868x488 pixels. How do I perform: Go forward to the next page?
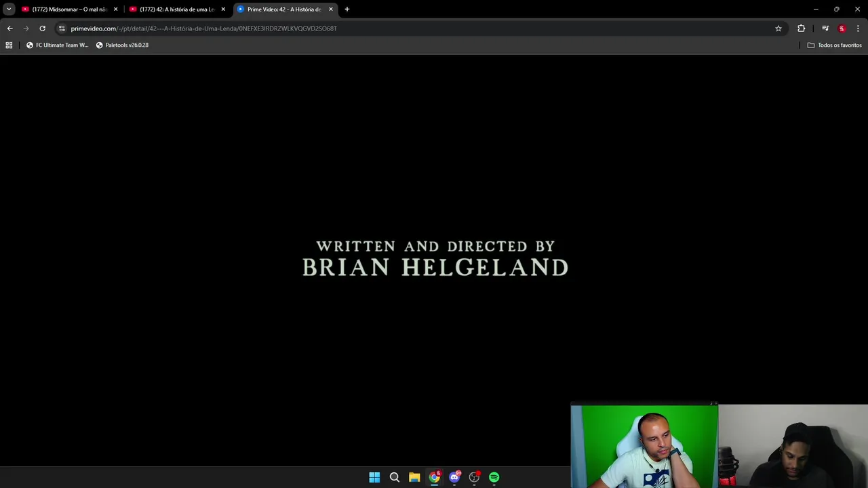coord(26,28)
